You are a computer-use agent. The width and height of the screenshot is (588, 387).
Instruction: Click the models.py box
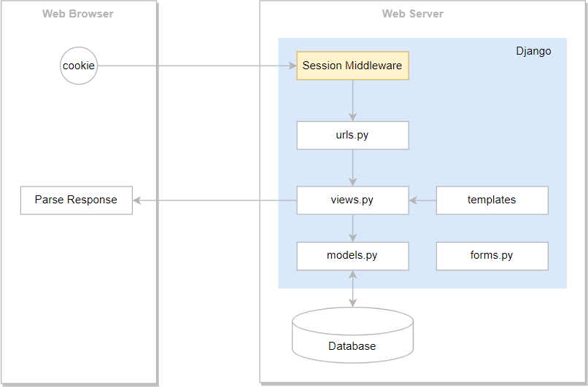352,256
